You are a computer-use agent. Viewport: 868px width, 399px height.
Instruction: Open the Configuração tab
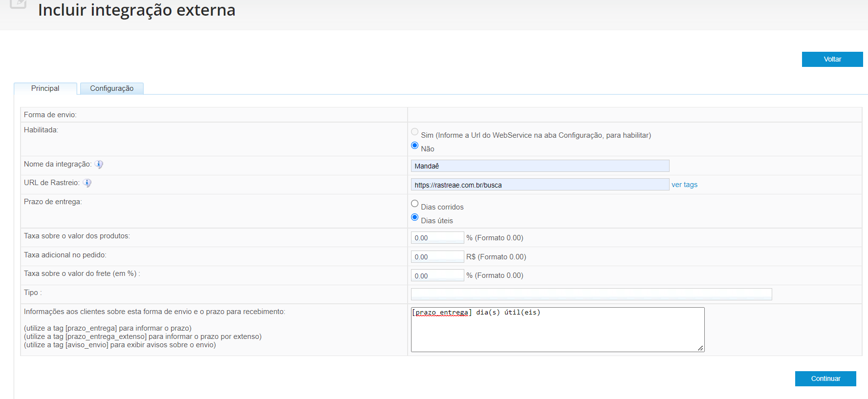point(111,88)
